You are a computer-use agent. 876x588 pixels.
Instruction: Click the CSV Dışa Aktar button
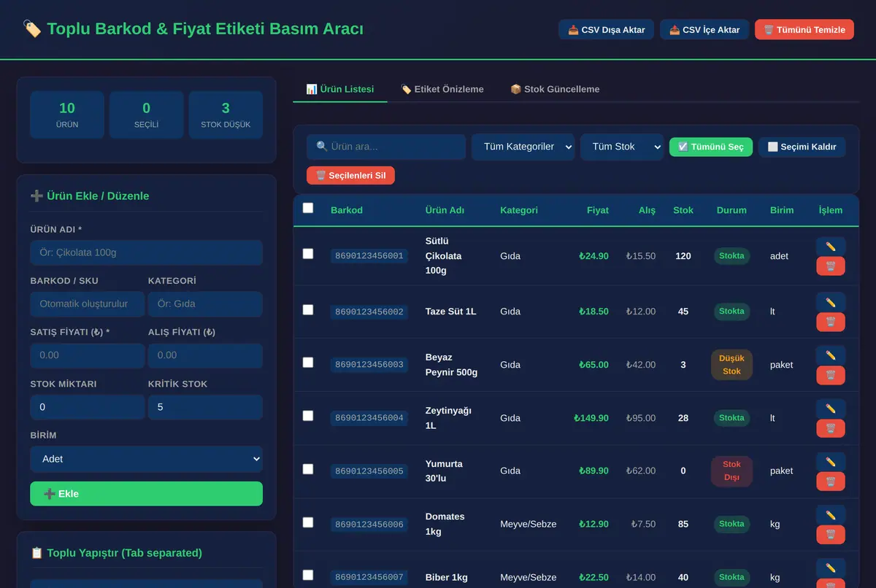point(607,30)
